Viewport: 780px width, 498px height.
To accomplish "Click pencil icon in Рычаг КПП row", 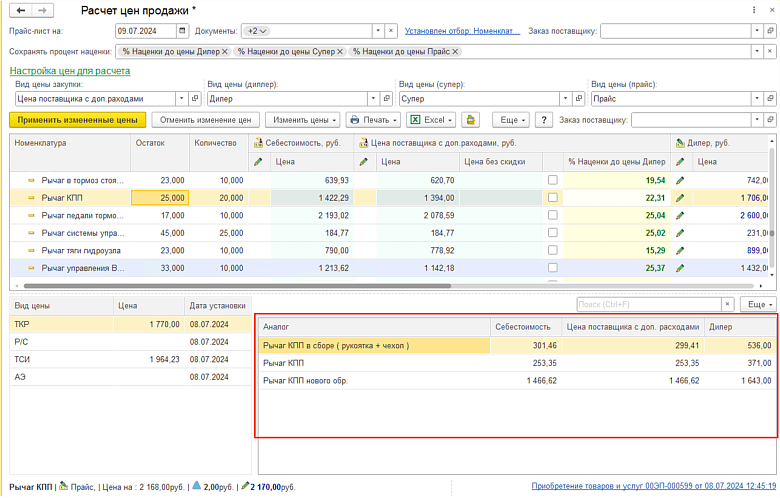I will click(x=680, y=198).
